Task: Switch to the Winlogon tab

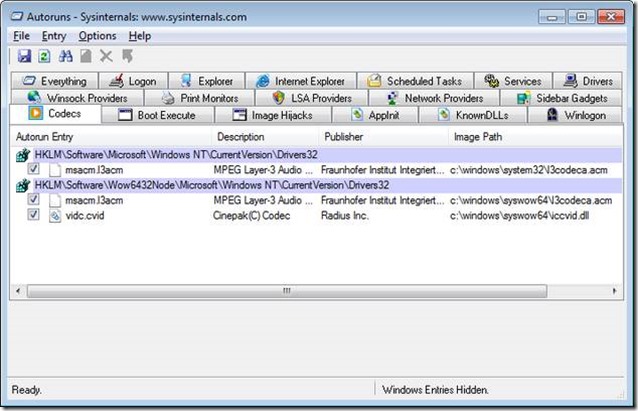Action: [x=575, y=115]
